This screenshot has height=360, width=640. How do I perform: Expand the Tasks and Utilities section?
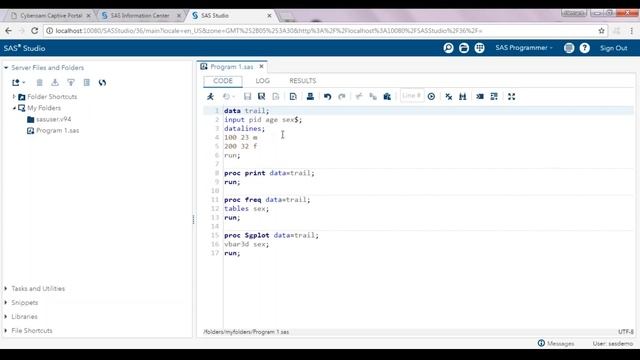(x=6, y=289)
